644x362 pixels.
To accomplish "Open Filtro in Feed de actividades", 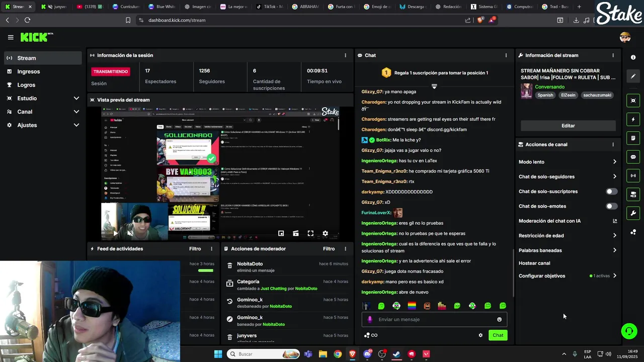I will (x=195, y=249).
